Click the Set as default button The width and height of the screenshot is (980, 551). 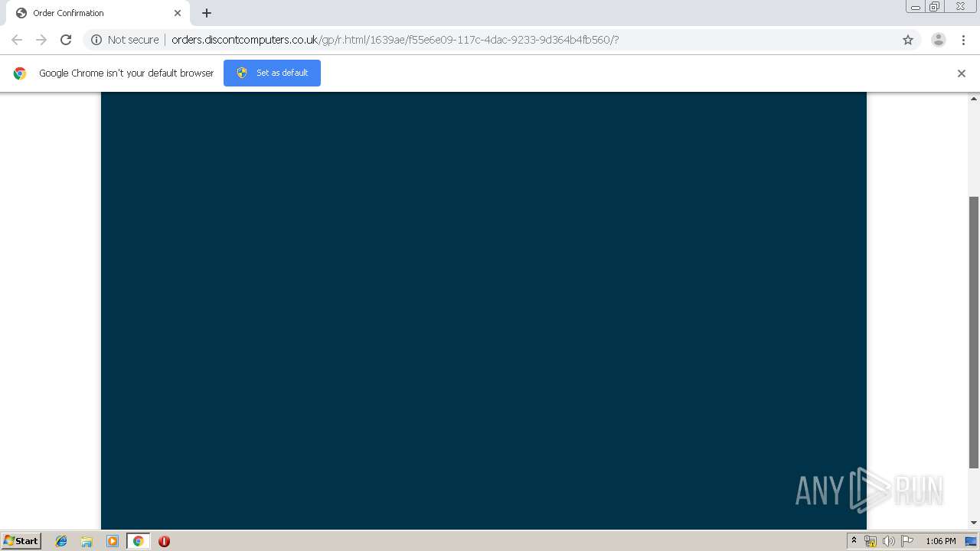pyautogui.click(x=272, y=73)
